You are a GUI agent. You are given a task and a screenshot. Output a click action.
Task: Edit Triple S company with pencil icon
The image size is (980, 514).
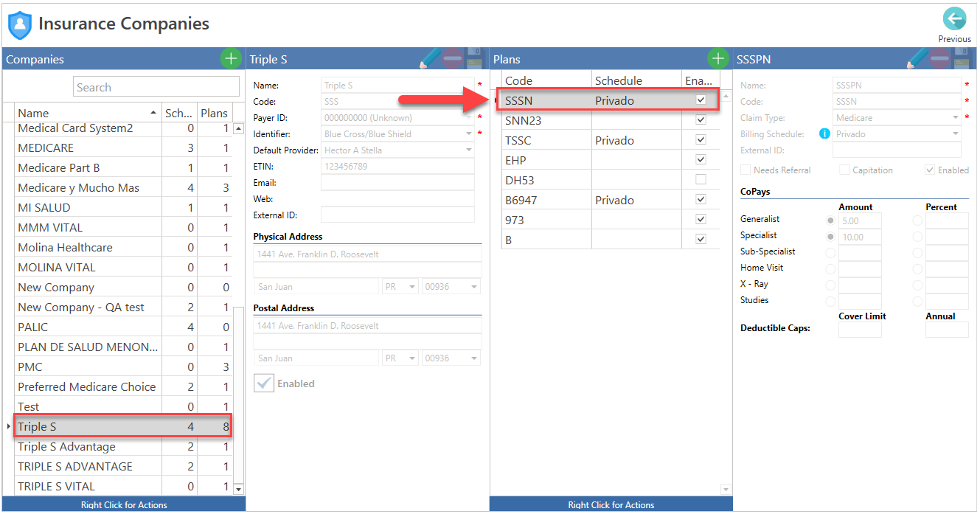430,59
